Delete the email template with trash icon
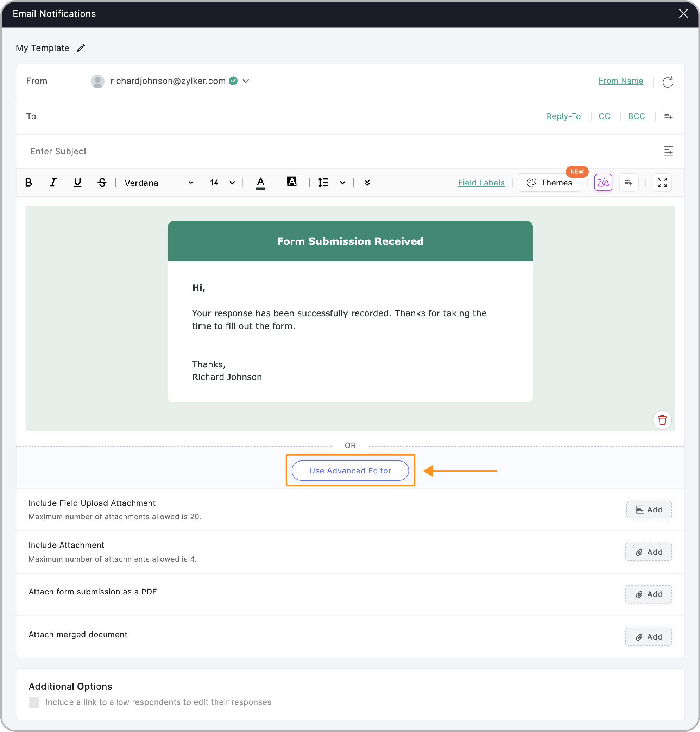This screenshot has height=732, width=700. pyautogui.click(x=662, y=420)
